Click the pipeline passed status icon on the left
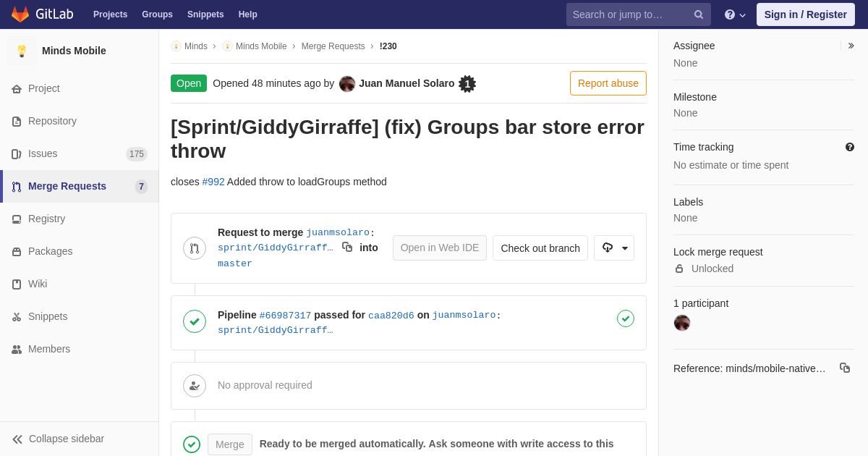Screen dimensions: 868x456 [x=195, y=321]
